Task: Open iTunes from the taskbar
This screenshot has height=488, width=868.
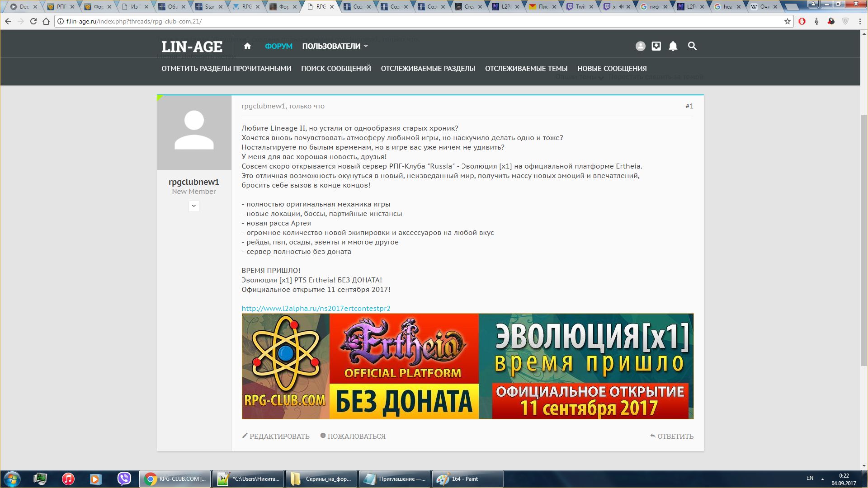Action: pos(68,479)
